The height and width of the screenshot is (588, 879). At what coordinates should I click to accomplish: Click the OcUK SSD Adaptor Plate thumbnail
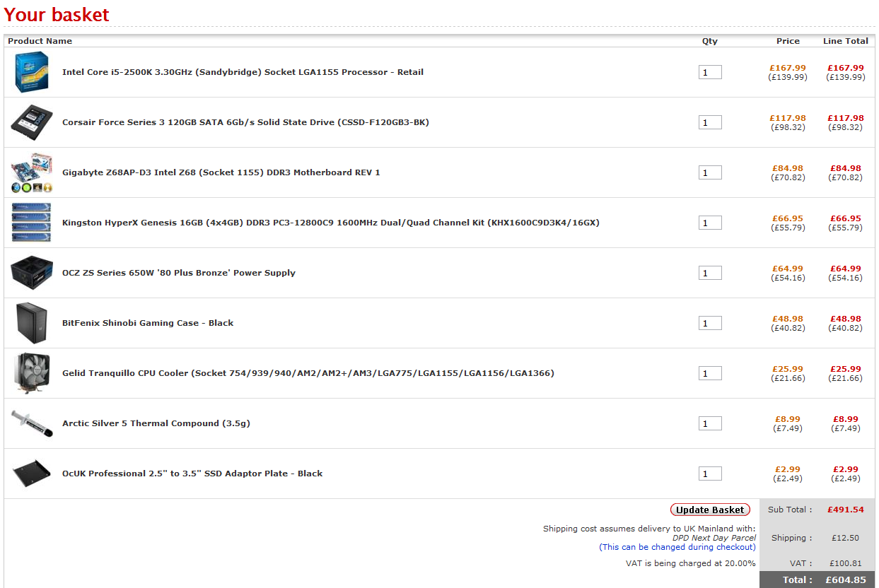point(32,474)
